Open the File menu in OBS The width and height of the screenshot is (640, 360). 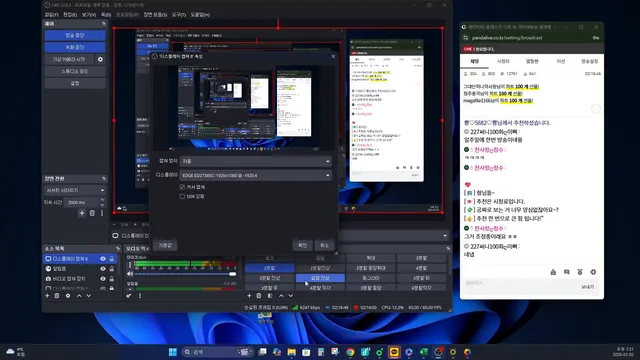click(51, 15)
